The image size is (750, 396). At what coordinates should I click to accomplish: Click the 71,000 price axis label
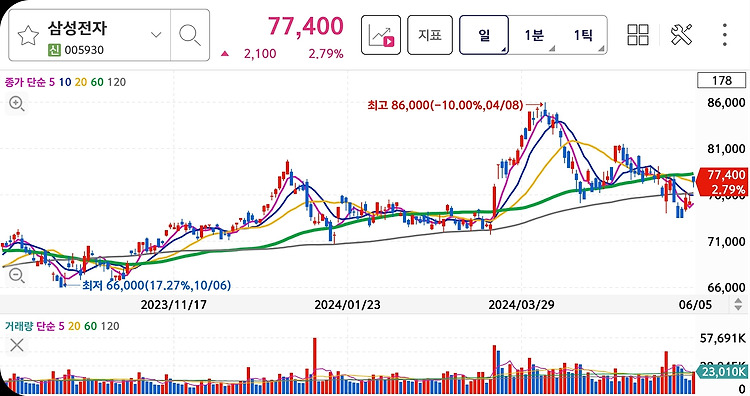pyautogui.click(x=726, y=242)
